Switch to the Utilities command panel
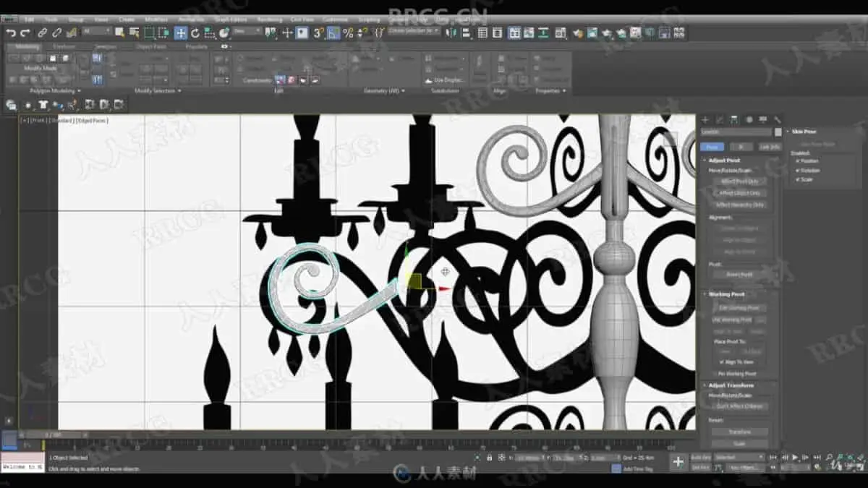 coord(778,119)
